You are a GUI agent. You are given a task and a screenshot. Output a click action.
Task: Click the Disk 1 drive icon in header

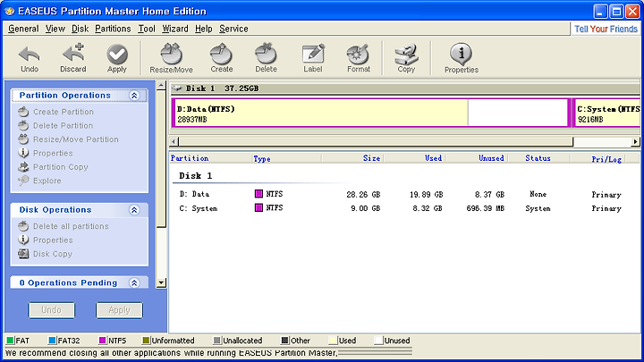click(177, 88)
